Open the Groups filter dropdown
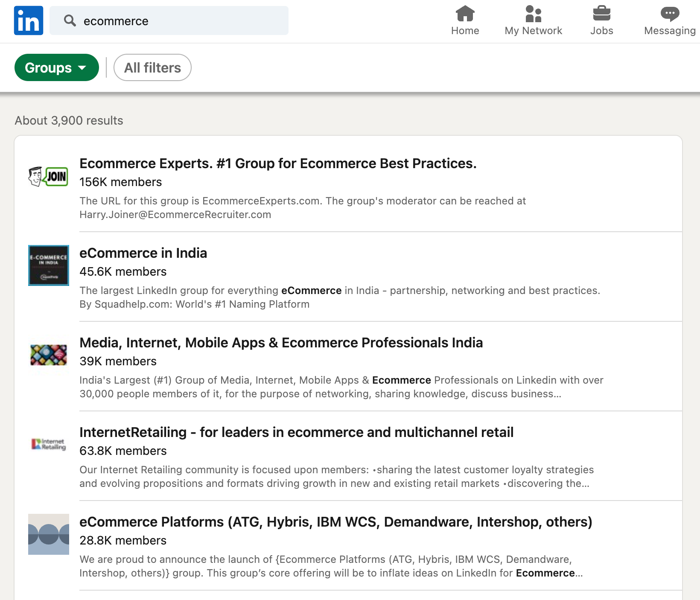The height and width of the screenshot is (600, 700). [x=56, y=67]
